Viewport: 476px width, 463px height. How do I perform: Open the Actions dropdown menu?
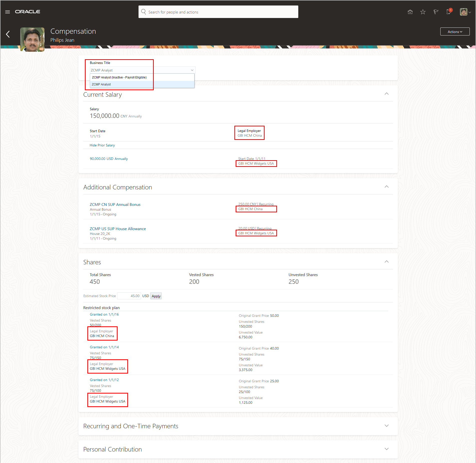point(455,31)
